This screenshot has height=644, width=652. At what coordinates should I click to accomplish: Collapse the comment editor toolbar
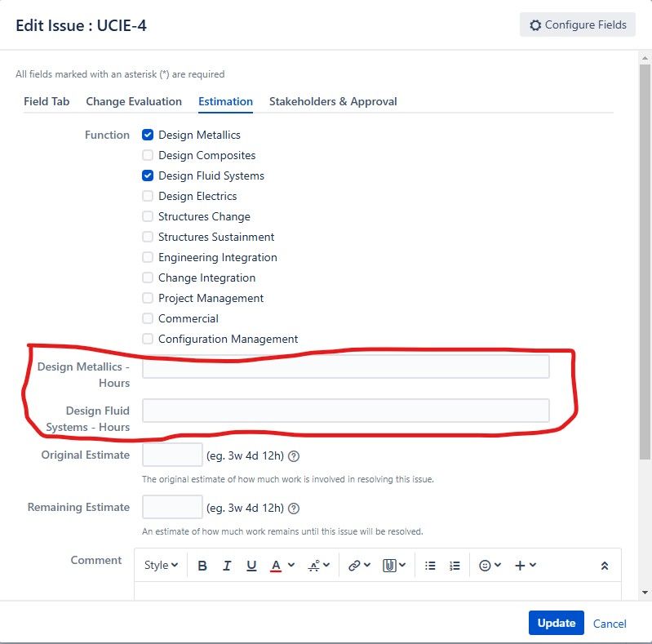[605, 566]
